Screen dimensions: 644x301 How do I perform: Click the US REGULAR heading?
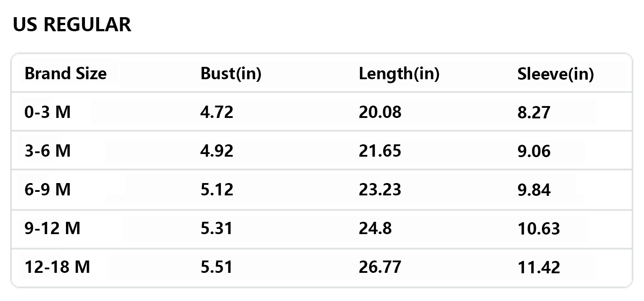tap(72, 25)
